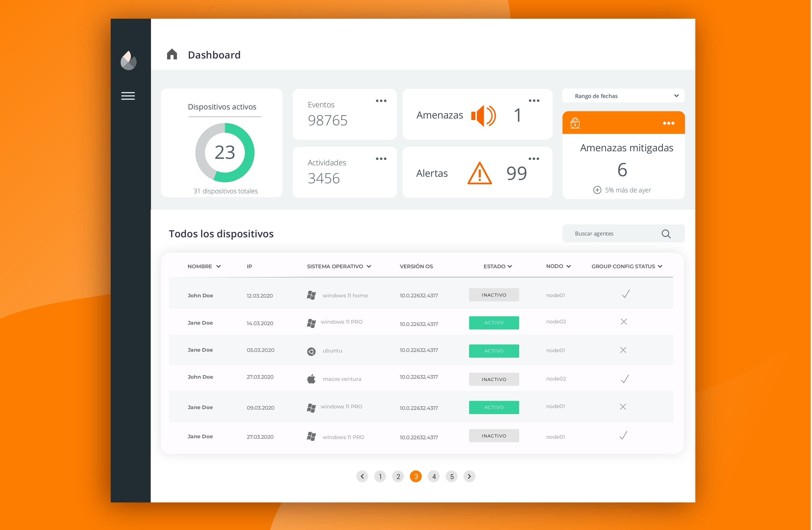Image resolution: width=812 pixels, height=530 pixels.
Task: Open the hamburger menu in sidebar
Action: click(x=128, y=96)
